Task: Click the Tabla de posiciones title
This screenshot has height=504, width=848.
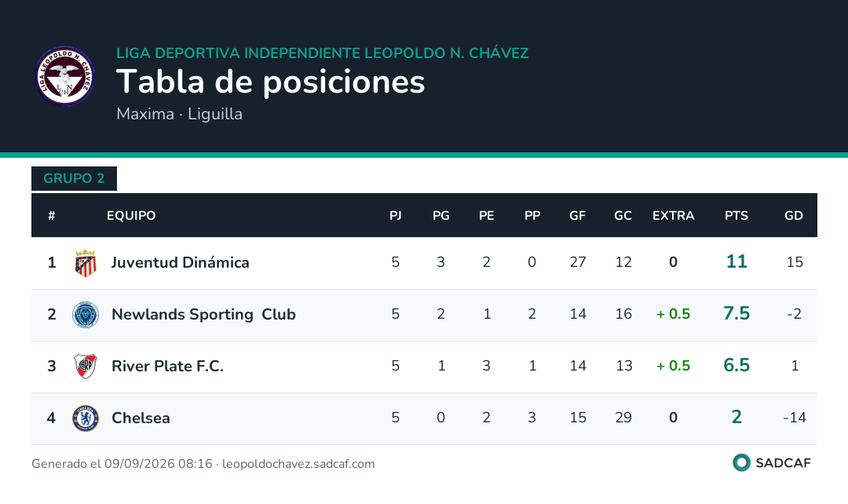Action: point(270,82)
